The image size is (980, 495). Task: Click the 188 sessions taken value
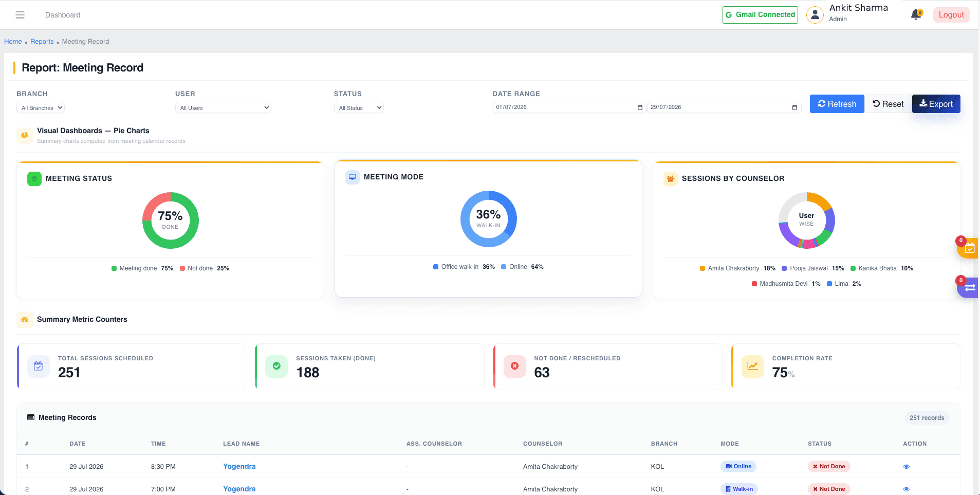308,373
